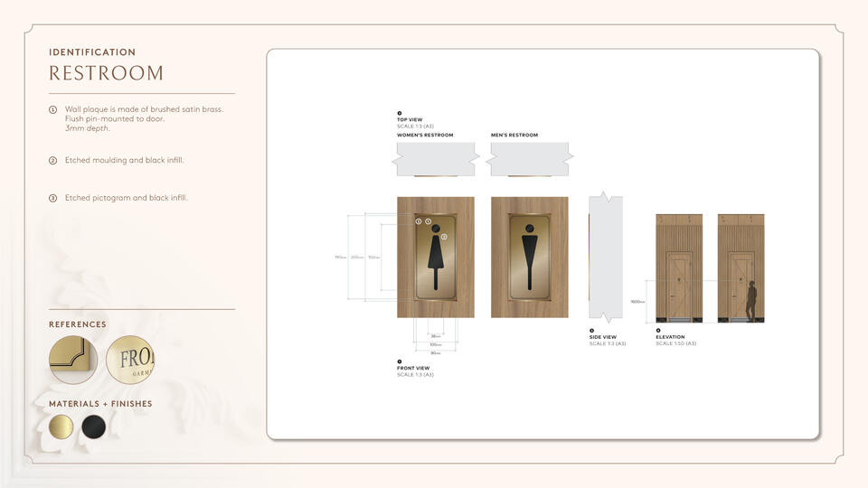
Task: Select the numbered marker beside the etched moulding note
Action: (x=52, y=160)
